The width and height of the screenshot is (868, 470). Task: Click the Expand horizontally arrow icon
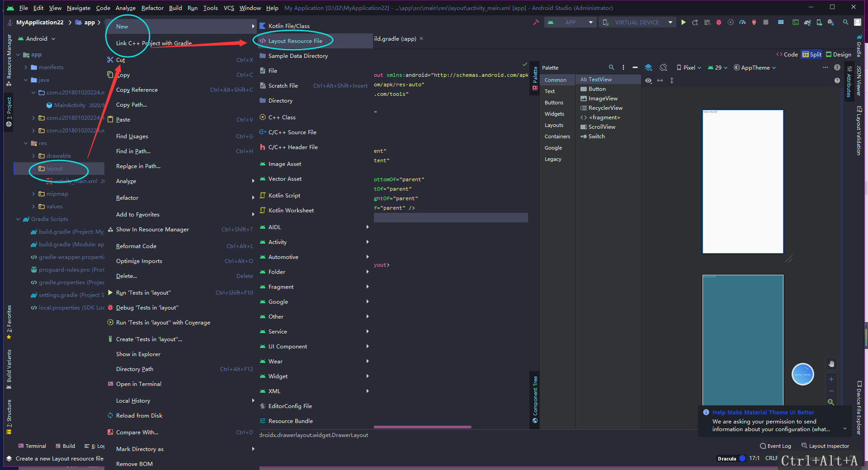(x=660, y=80)
